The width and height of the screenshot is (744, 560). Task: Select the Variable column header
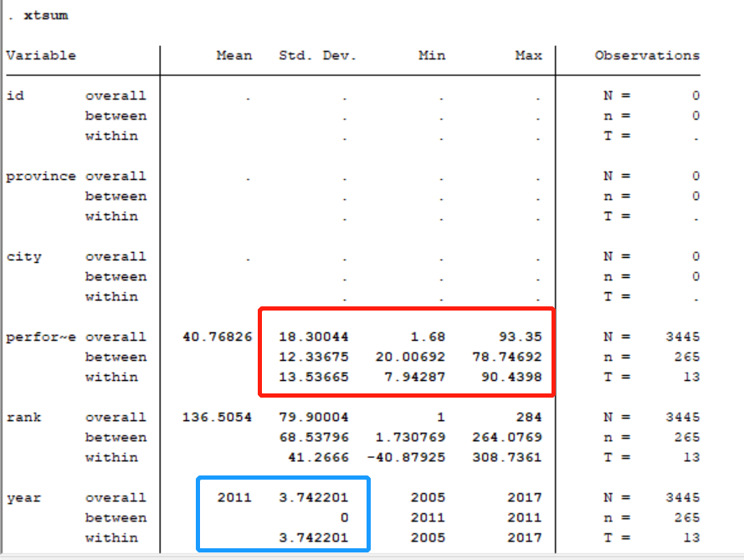coord(41,55)
